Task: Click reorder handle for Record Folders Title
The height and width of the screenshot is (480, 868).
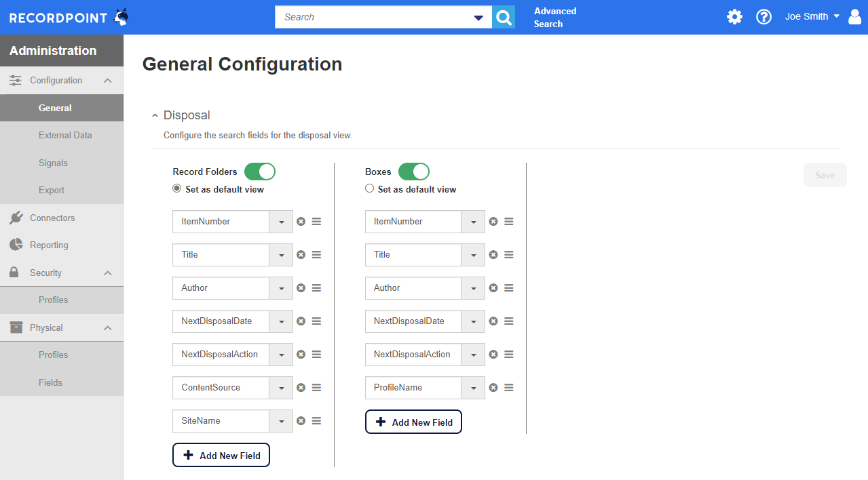Action: (x=316, y=255)
